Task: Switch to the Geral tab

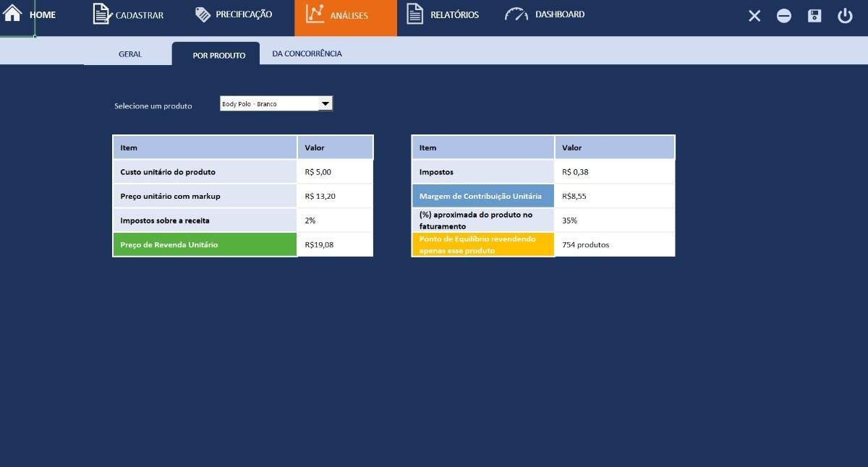Action: click(130, 54)
